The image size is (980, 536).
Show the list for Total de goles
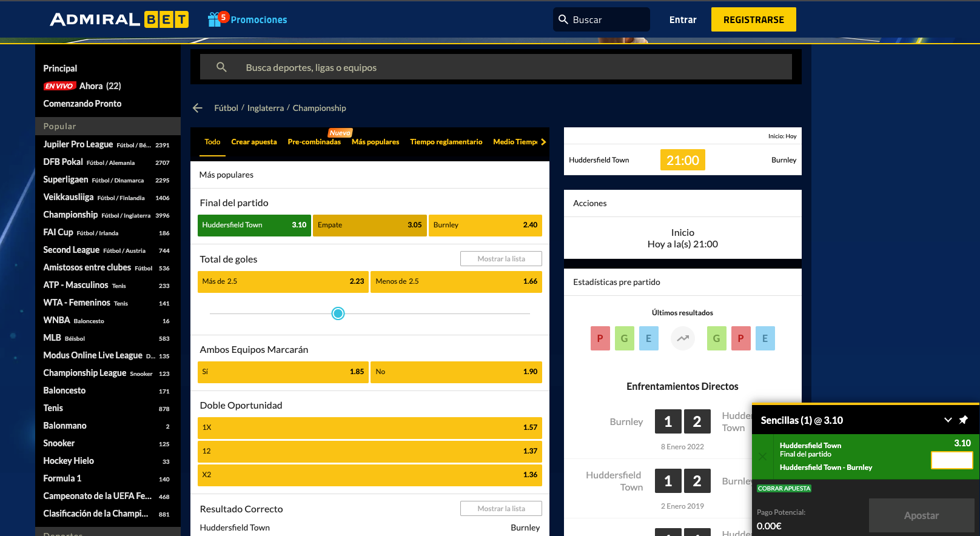(501, 259)
